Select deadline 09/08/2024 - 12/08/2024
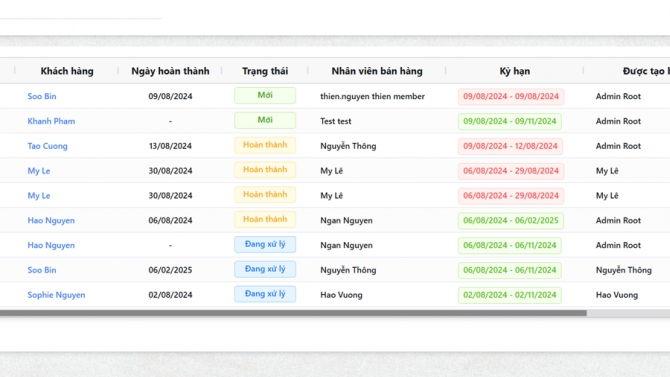This screenshot has width=670, height=377. pyautogui.click(x=510, y=146)
